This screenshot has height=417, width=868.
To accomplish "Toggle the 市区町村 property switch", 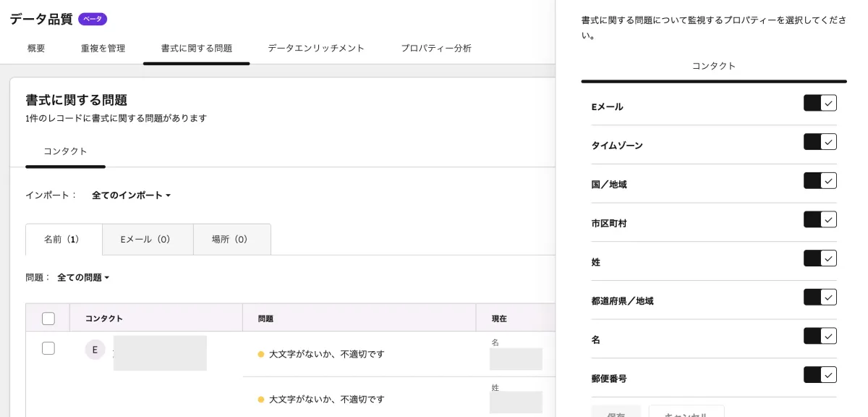I will 820,220.
